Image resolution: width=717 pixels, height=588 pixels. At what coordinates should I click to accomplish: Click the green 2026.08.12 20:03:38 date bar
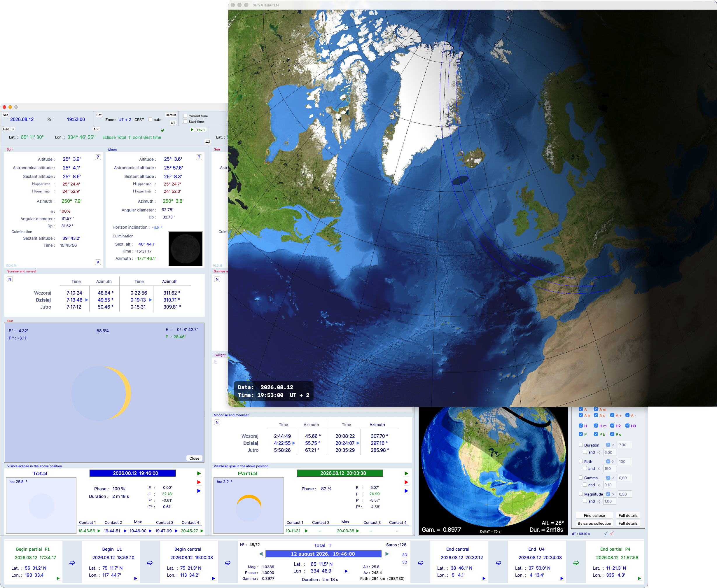pos(340,473)
